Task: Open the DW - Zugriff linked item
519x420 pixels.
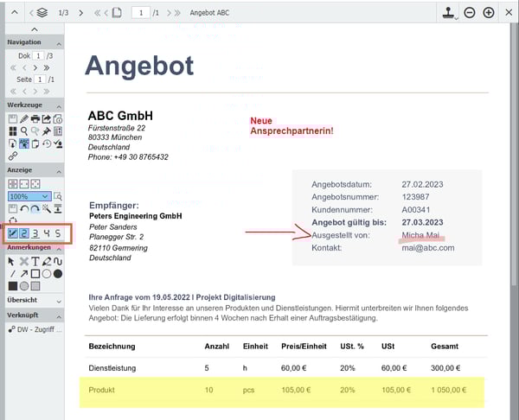Action: (x=33, y=331)
